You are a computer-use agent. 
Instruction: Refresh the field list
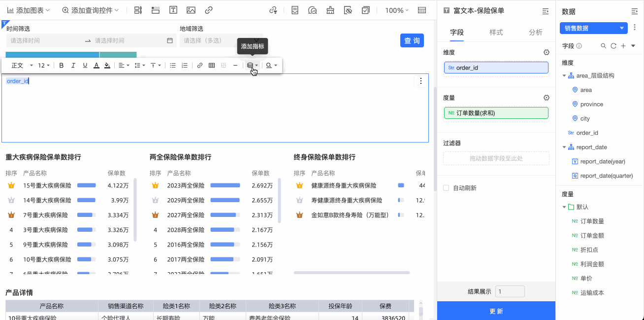pyautogui.click(x=613, y=46)
